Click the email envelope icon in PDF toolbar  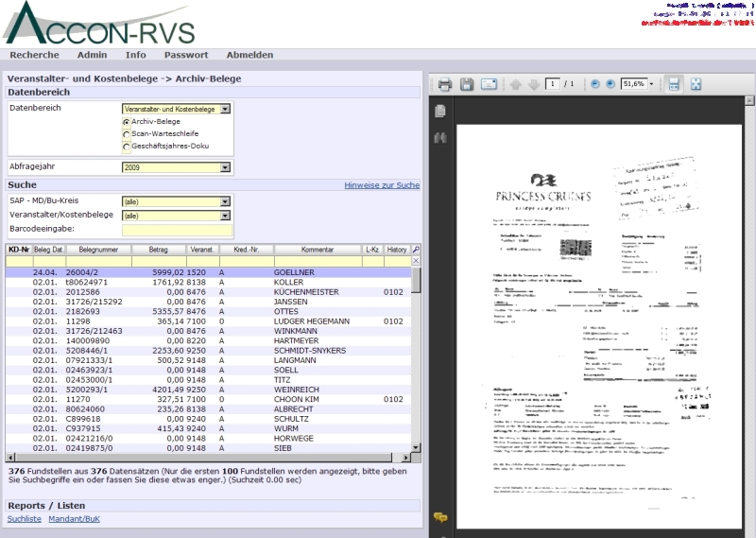489,84
